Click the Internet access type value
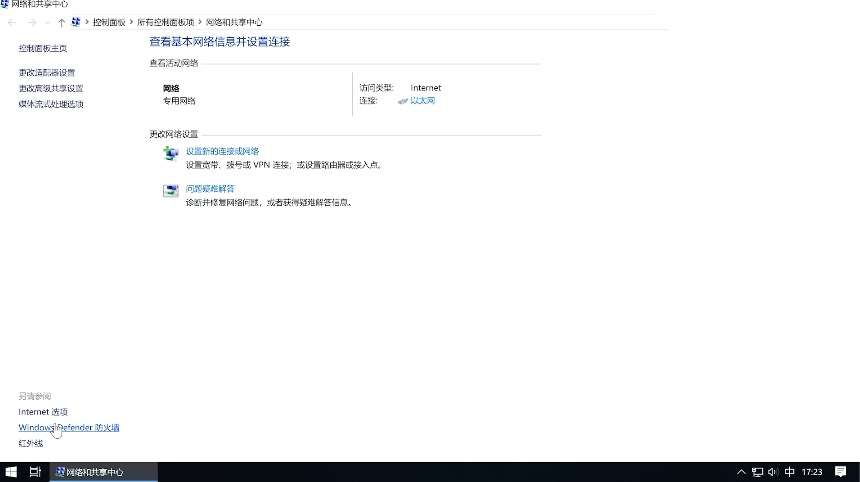 [426, 88]
